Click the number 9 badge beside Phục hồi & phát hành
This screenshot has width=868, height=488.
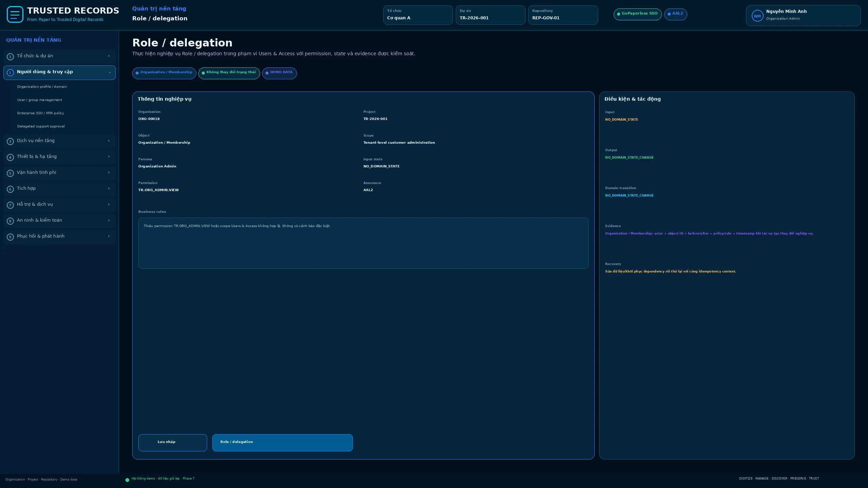click(10, 237)
